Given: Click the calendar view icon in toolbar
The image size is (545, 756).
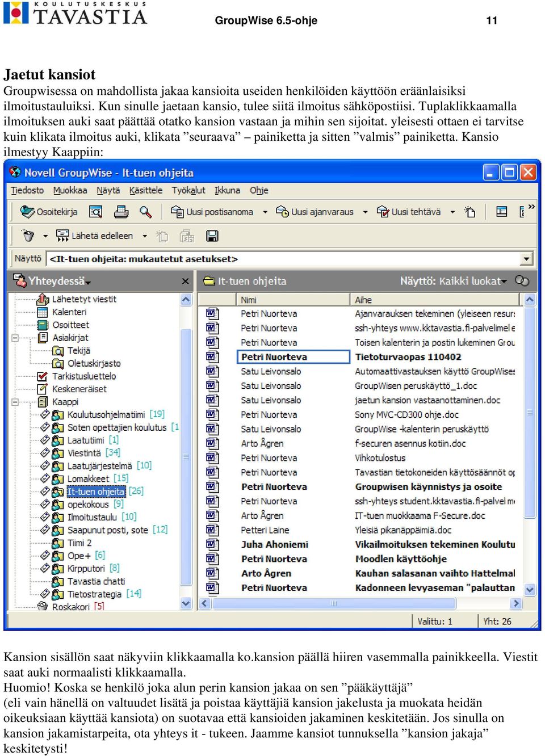Looking at the screenshot, I should coord(501,212).
